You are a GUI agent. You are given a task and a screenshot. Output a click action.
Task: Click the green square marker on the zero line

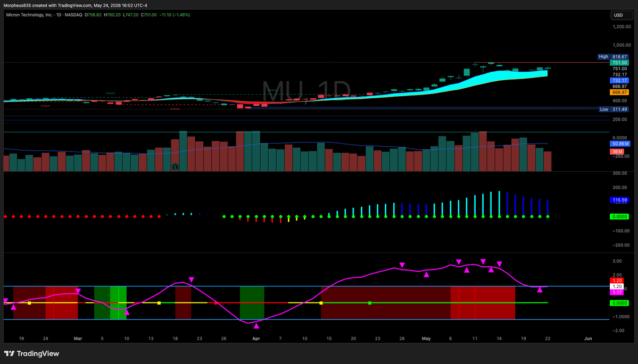click(369, 303)
